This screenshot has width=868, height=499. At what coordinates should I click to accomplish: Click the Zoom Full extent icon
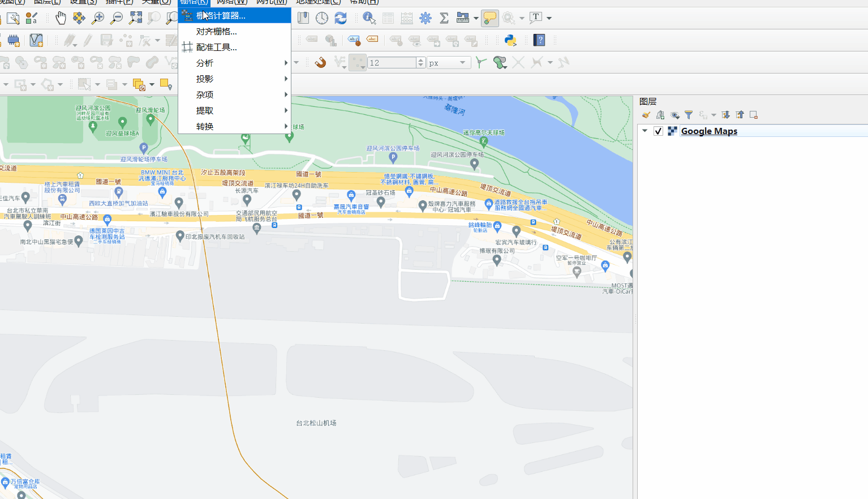[x=135, y=18]
